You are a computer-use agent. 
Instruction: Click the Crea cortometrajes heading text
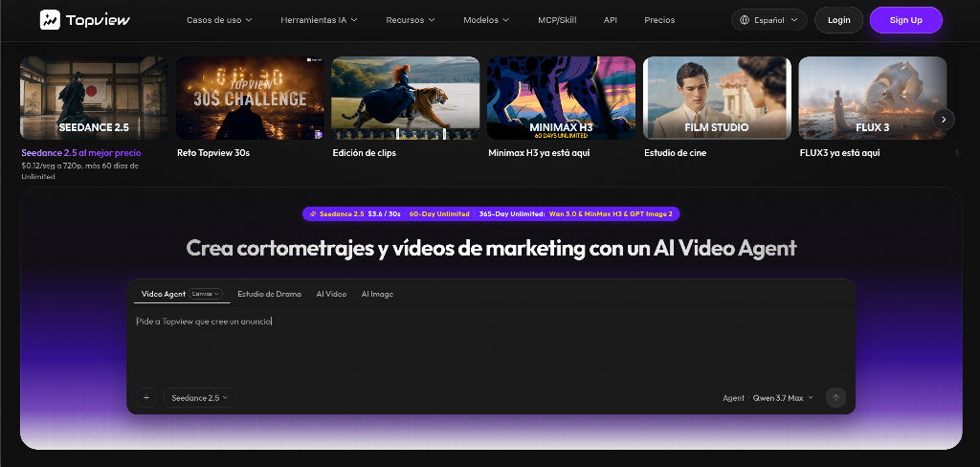point(491,248)
